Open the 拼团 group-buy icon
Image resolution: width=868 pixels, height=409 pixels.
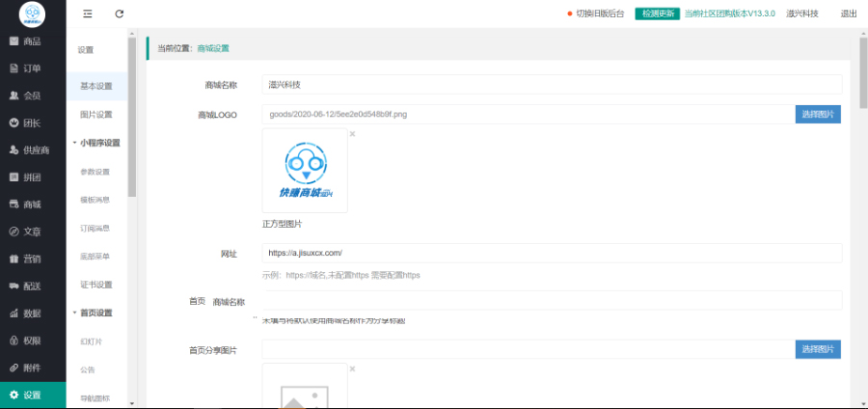click(x=14, y=177)
